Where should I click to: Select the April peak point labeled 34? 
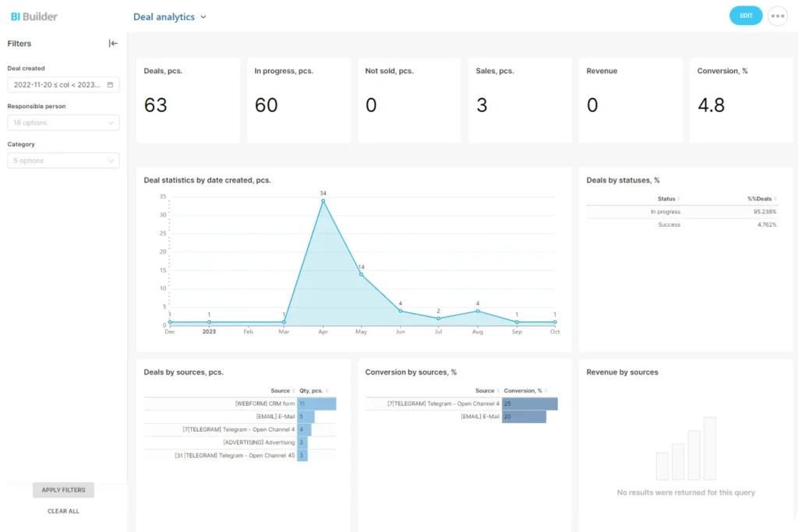[323, 201]
